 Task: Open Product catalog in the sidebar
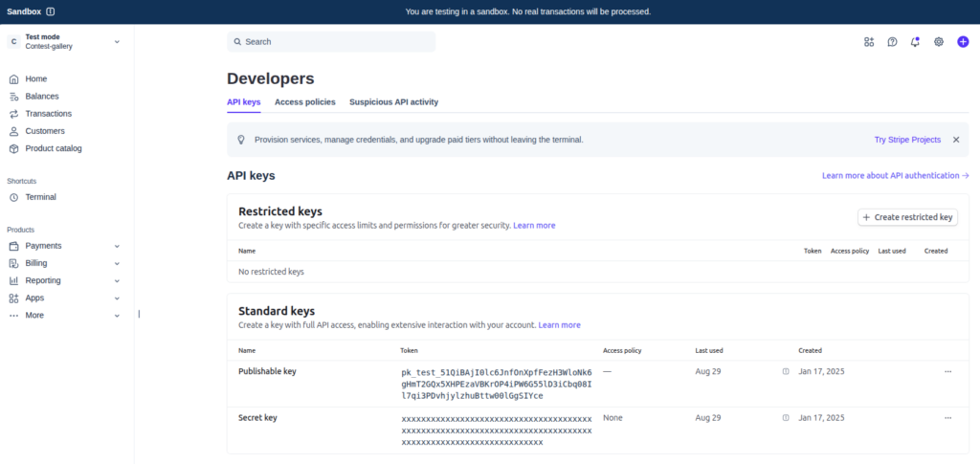coord(54,148)
